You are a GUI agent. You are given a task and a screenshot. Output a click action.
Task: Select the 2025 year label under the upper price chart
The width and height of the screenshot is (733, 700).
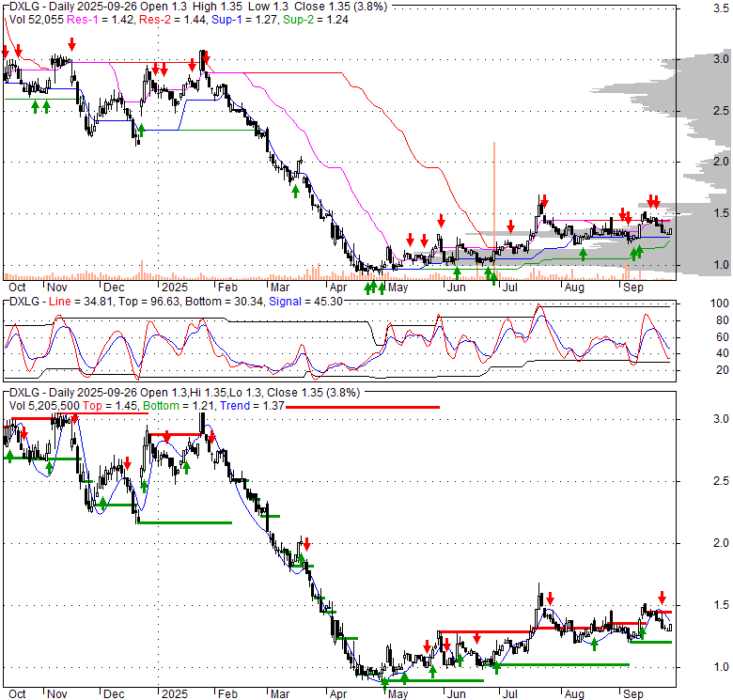[175, 288]
